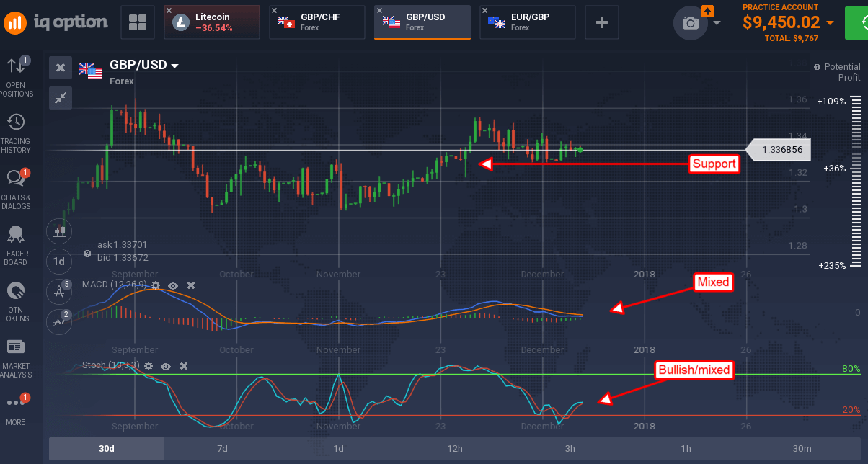Remove the Stoch indicator

tap(184, 366)
